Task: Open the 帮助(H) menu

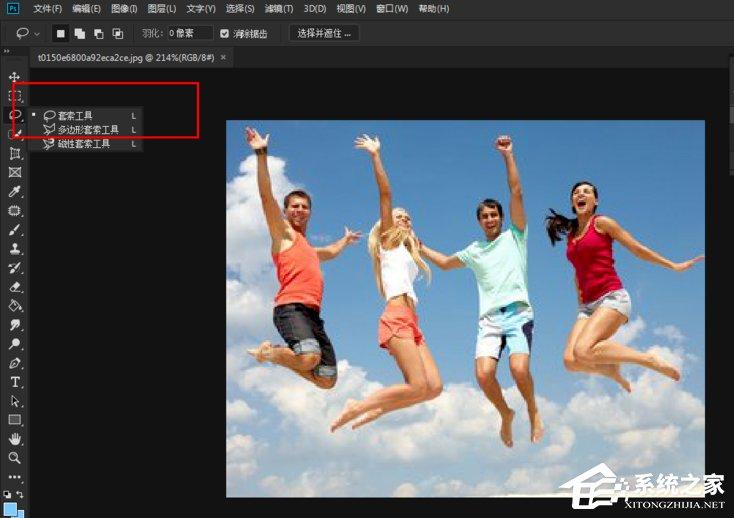Action: (x=434, y=8)
